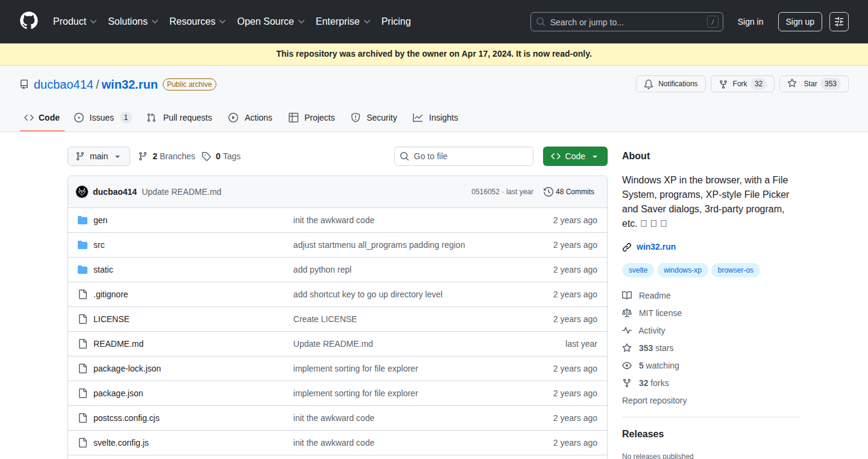Switch to the Security tab

pyautogui.click(x=374, y=118)
